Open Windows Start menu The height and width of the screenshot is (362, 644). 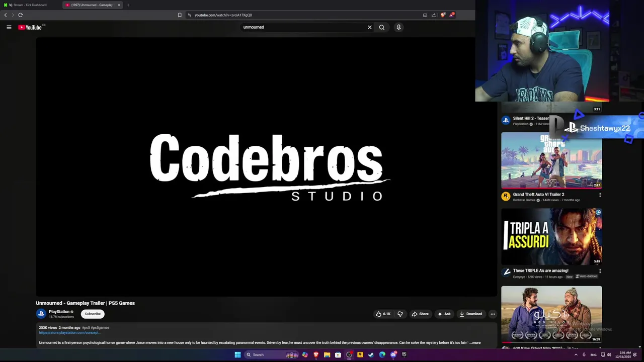point(237,354)
